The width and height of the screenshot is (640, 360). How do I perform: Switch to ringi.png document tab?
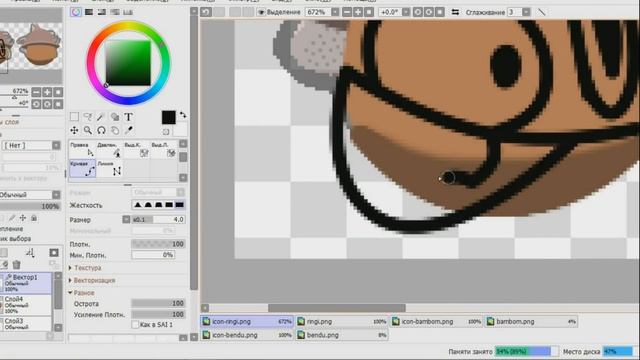(342, 322)
